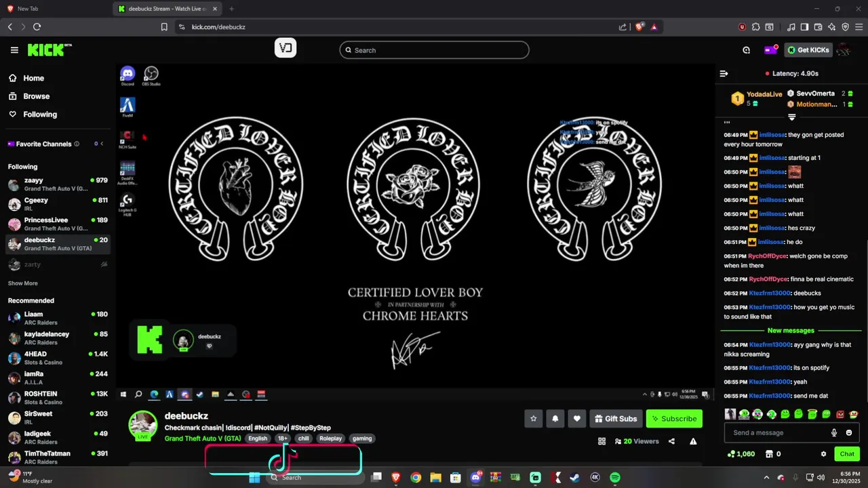Open TimTheTatman's recommended channel

click(58, 457)
